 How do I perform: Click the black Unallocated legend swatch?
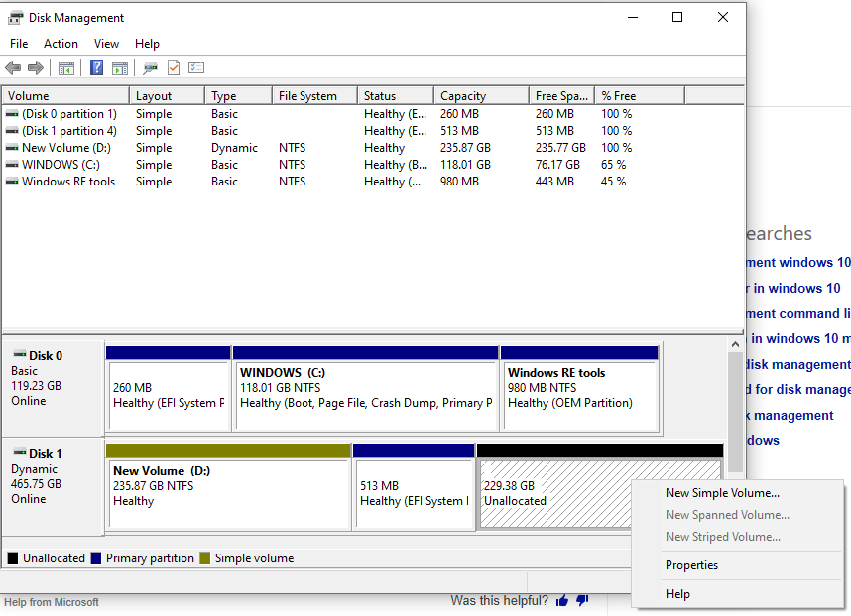tap(13, 557)
